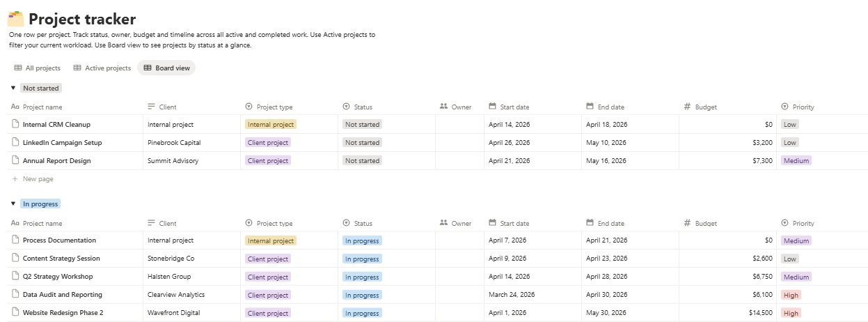Open page icon for Process Documentation

(15, 240)
